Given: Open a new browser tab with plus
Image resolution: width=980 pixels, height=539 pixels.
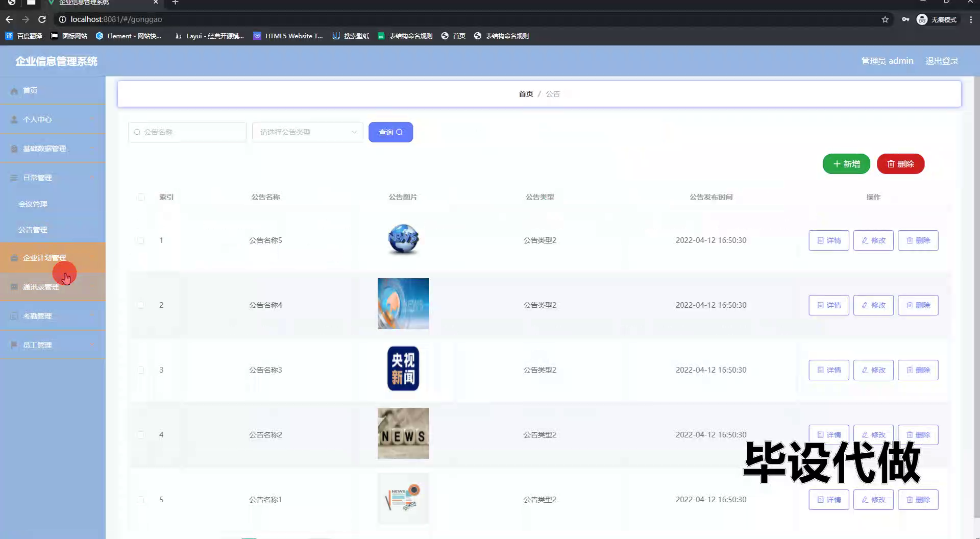Looking at the screenshot, I should 175,3.
